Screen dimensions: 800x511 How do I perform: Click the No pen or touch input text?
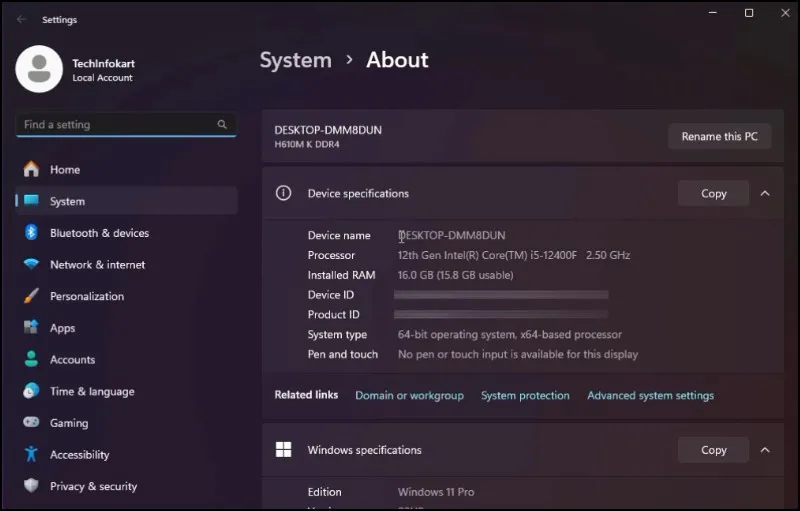tap(518, 354)
